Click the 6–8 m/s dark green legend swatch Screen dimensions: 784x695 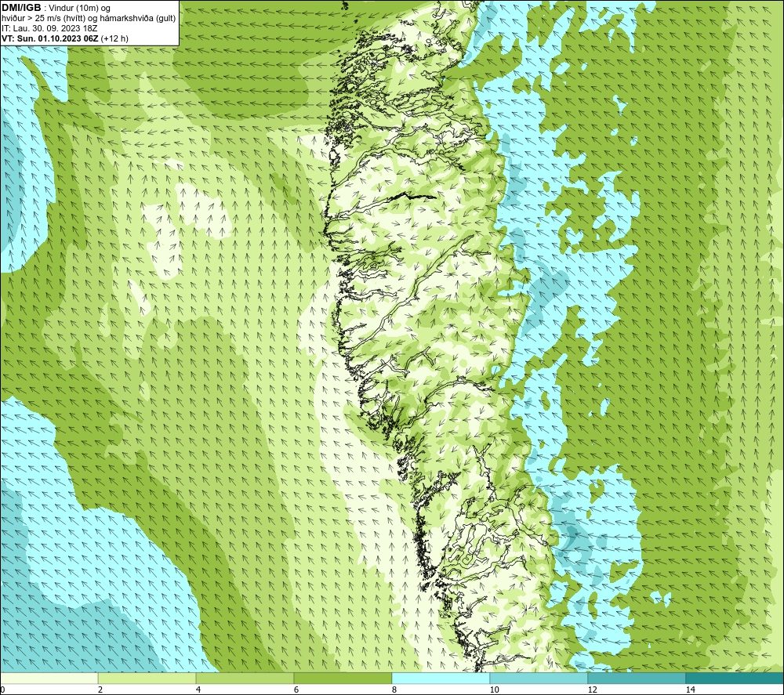tap(343, 678)
